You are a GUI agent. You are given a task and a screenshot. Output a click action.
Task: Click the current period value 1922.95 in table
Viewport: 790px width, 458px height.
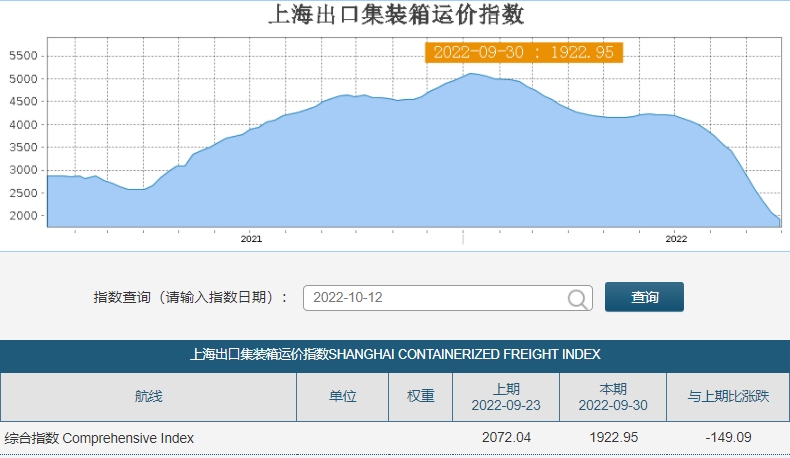coord(612,438)
